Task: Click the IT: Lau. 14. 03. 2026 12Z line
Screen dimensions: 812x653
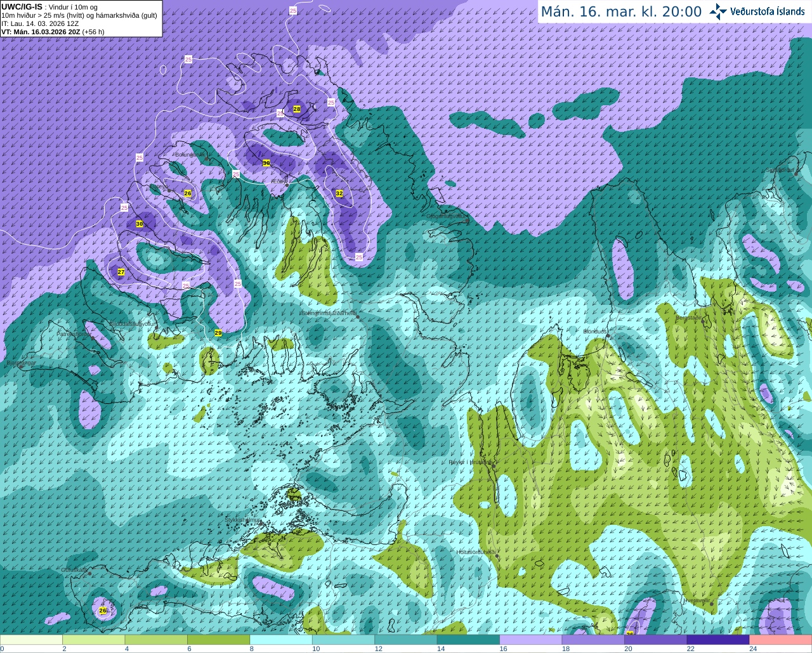Action: point(40,23)
